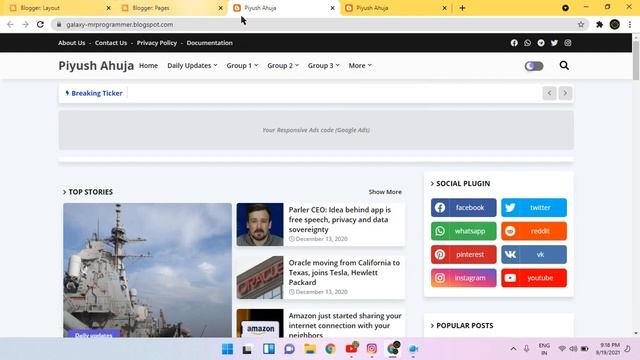Open the Facebook icon in top bar
This screenshot has width=640, height=360.
tap(514, 43)
